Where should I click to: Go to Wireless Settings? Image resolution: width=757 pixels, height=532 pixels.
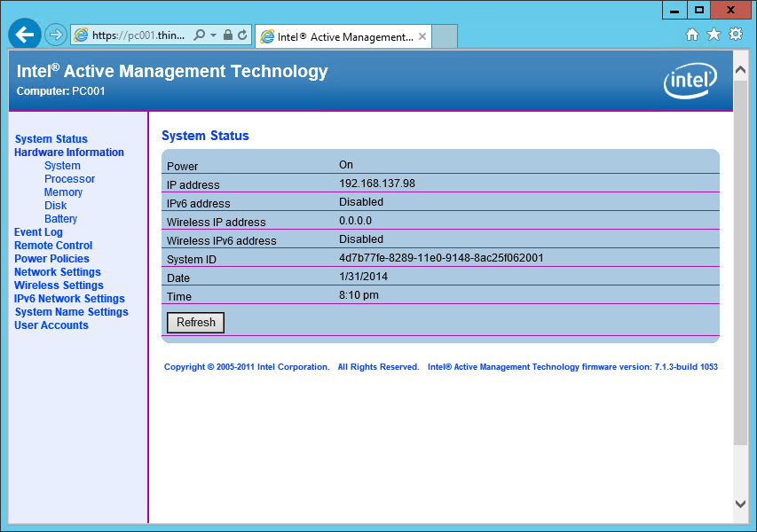pyautogui.click(x=59, y=286)
